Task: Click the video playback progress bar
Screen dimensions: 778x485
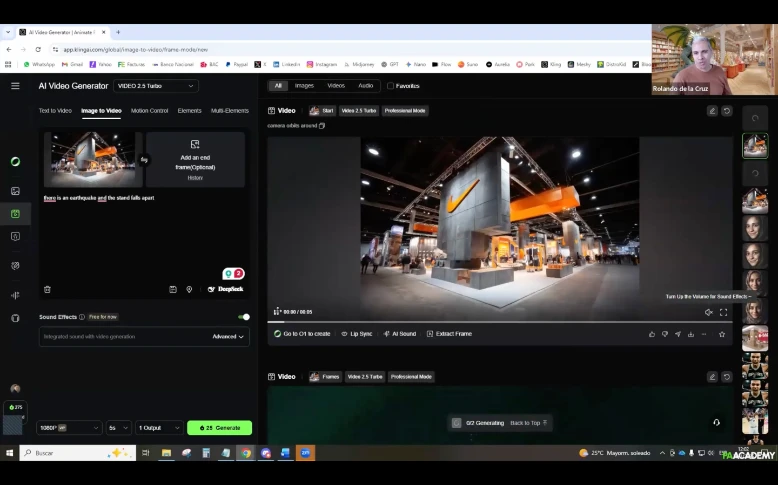Action: tap(500, 322)
